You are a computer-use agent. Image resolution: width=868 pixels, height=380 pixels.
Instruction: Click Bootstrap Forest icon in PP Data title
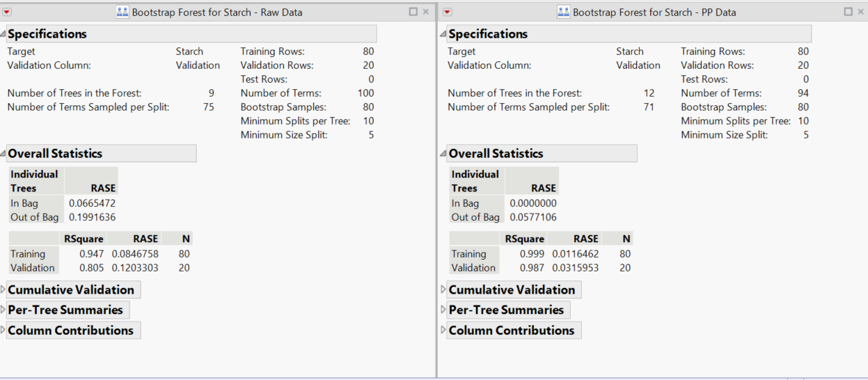pyautogui.click(x=563, y=12)
